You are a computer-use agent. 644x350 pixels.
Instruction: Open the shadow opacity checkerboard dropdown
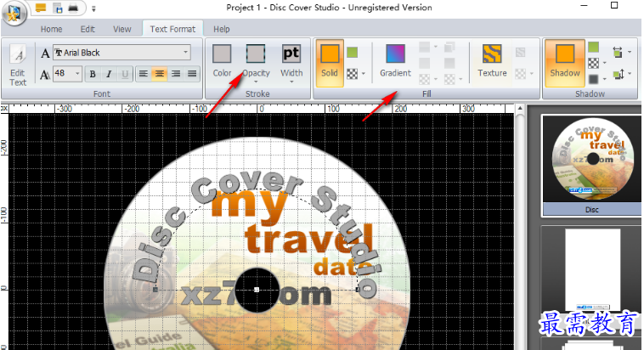tap(597, 63)
